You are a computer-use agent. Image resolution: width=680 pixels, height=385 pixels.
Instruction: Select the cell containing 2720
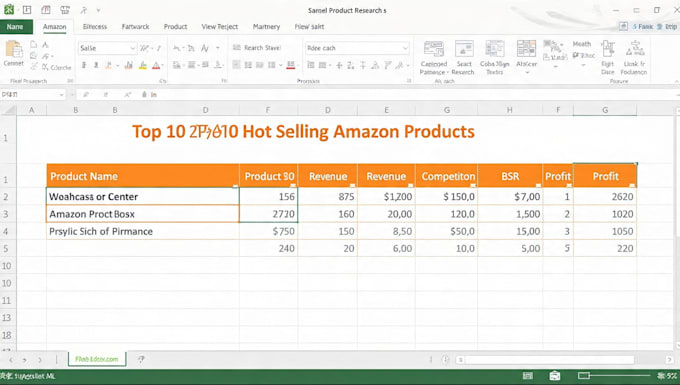pyautogui.click(x=268, y=214)
